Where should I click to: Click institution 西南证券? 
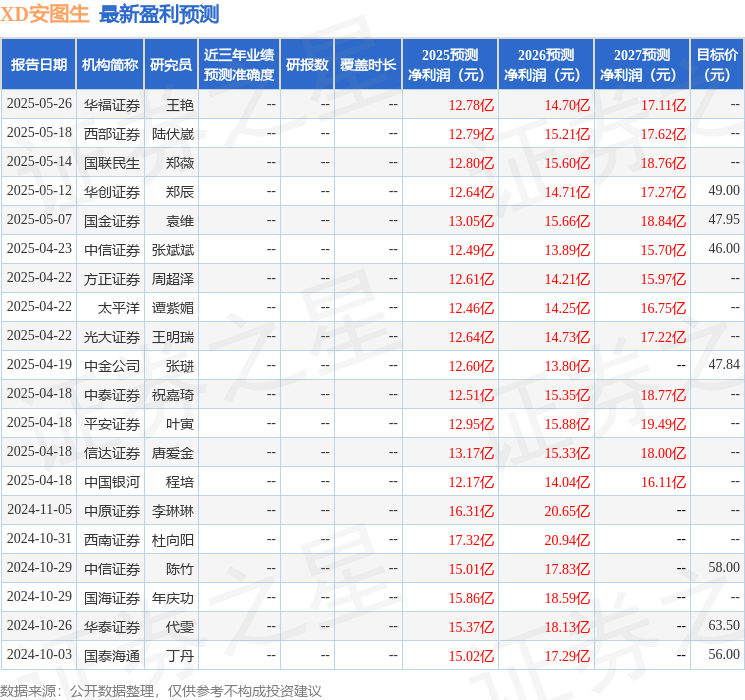pos(112,540)
